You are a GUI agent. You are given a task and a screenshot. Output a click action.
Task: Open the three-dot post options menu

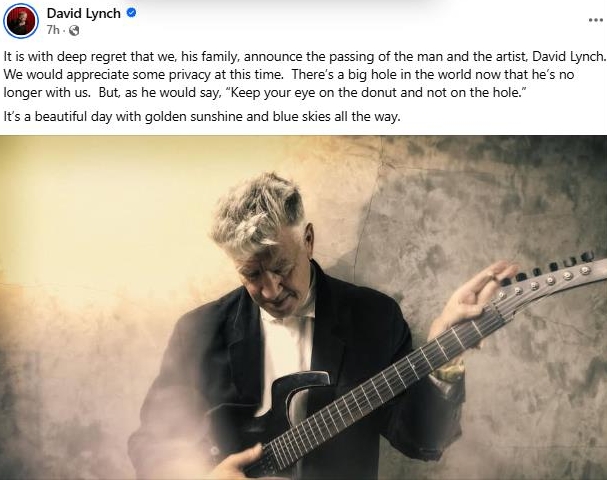pos(595,20)
